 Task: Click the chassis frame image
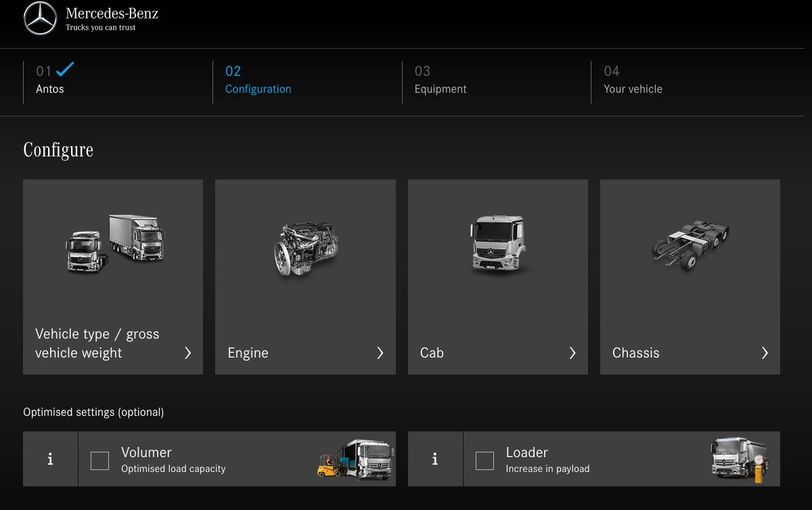click(690, 245)
